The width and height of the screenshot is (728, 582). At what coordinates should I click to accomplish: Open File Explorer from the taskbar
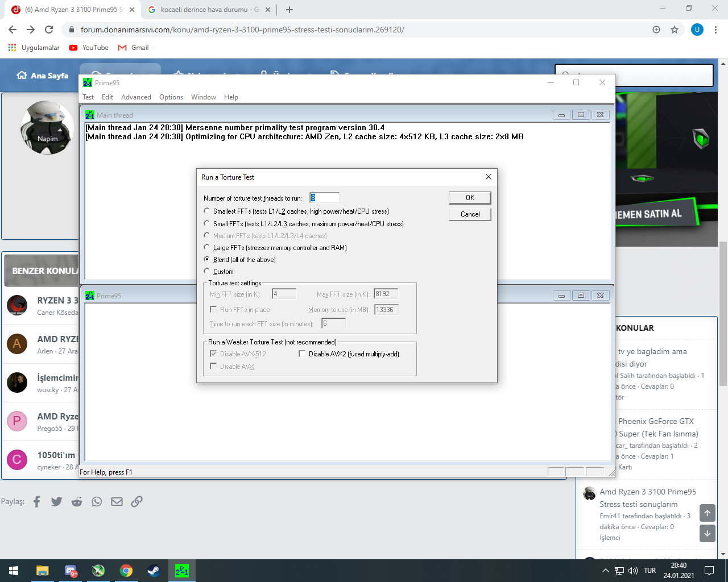pos(42,571)
